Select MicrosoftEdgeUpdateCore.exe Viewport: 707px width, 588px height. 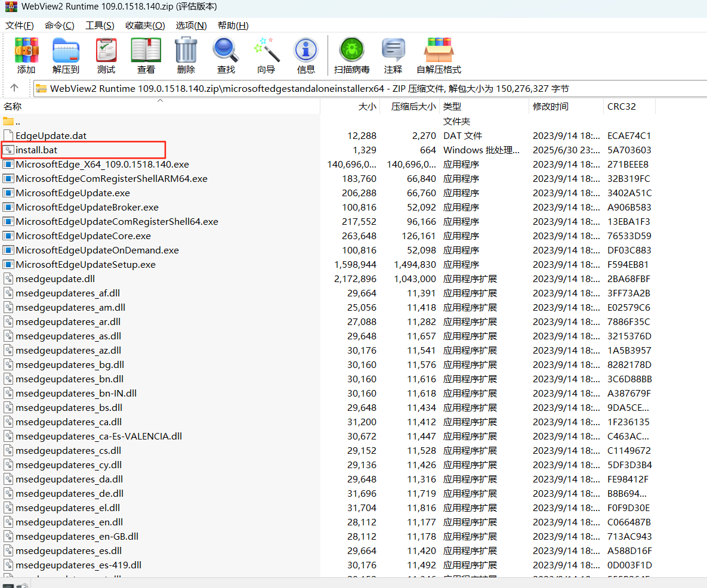tap(83, 236)
